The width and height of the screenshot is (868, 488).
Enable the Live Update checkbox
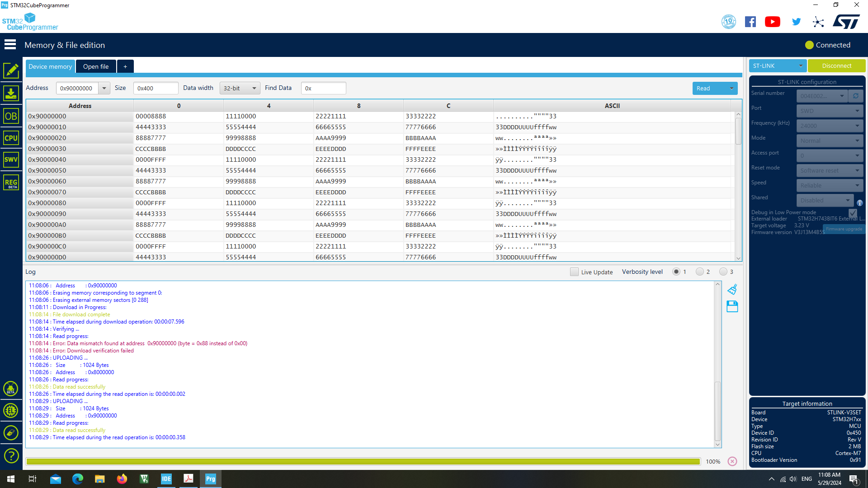pyautogui.click(x=574, y=272)
